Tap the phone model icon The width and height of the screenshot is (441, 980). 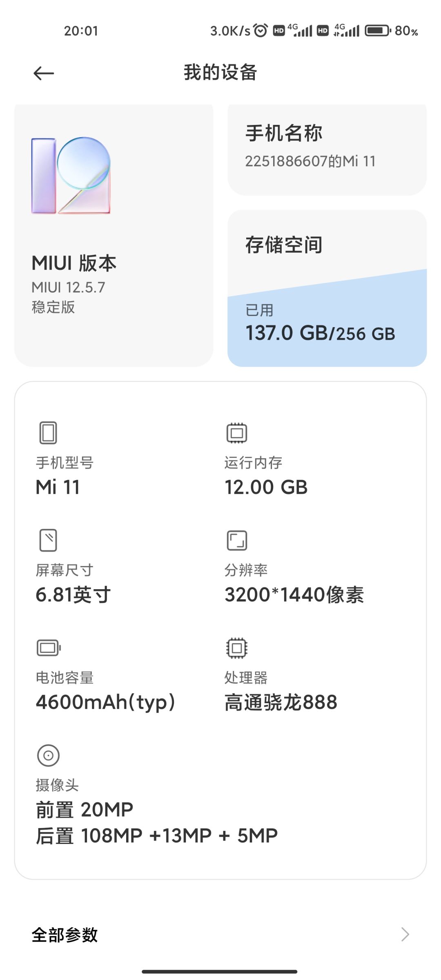point(48,433)
